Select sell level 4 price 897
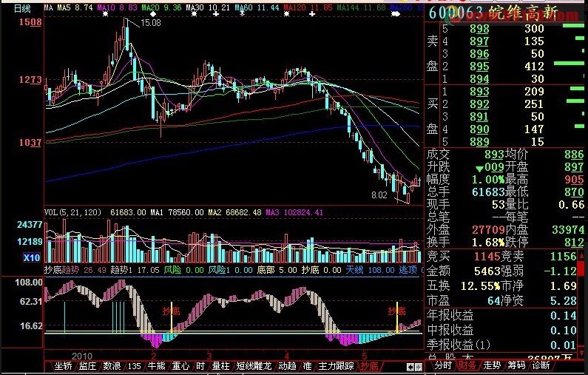The width and height of the screenshot is (588, 375). [x=479, y=41]
